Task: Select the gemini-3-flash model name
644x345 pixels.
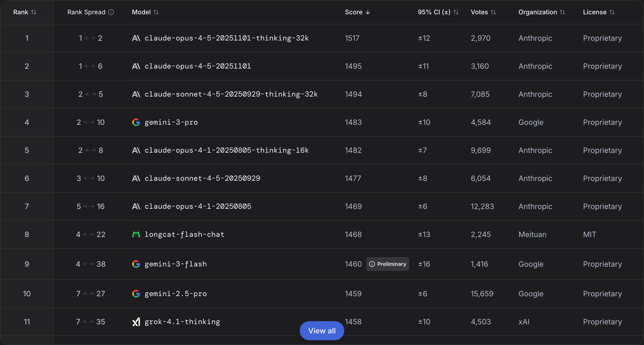Action: click(176, 264)
